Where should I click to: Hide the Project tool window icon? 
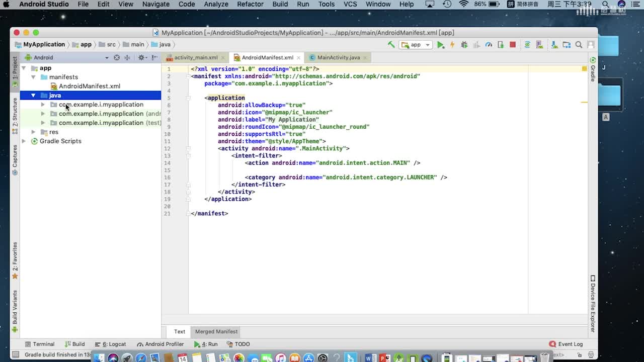(x=154, y=57)
